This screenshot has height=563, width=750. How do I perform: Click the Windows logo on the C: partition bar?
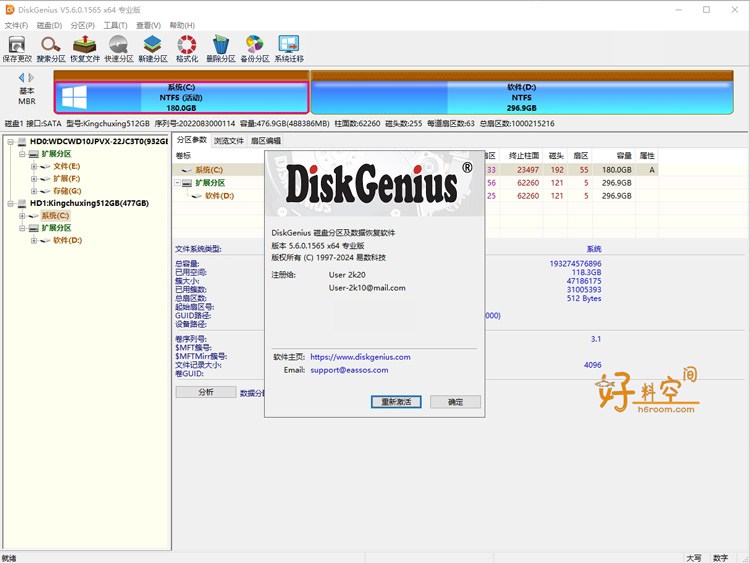[75, 98]
